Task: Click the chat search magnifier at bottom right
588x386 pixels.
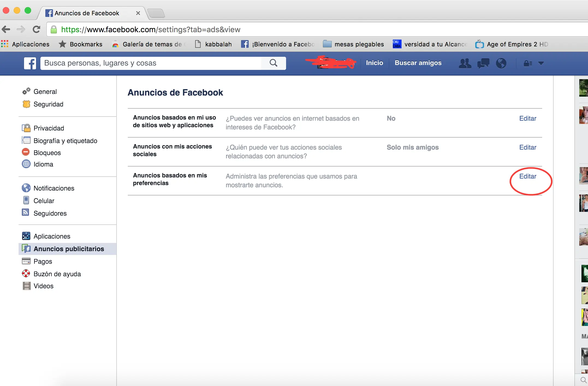Action: [x=583, y=380]
